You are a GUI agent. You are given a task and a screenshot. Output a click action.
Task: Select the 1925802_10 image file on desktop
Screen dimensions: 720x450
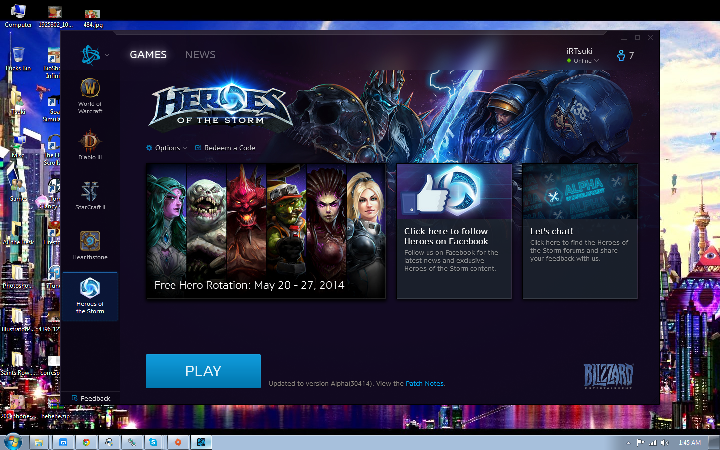pos(54,17)
